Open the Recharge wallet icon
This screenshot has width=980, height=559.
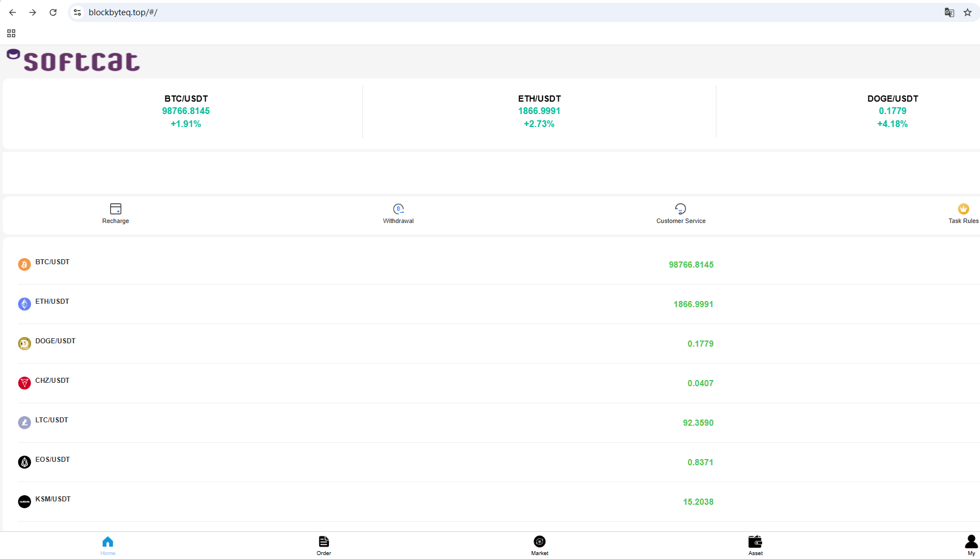click(116, 209)
